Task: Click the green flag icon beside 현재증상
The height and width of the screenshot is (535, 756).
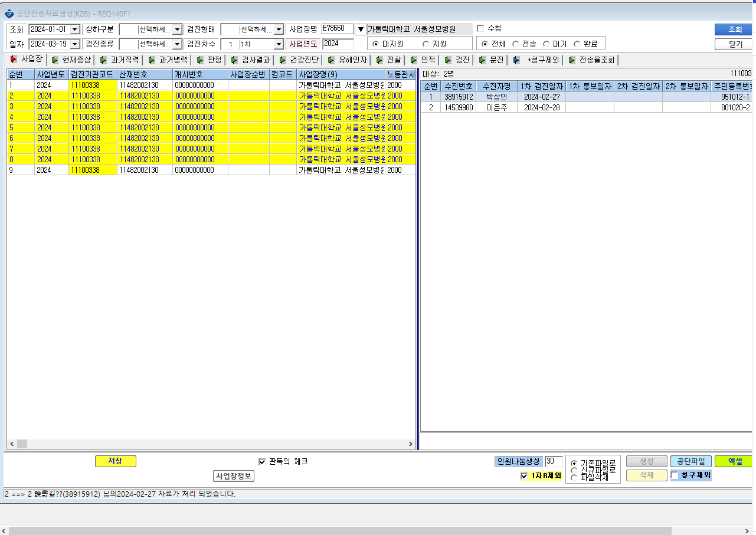Action: pos(55,60)
